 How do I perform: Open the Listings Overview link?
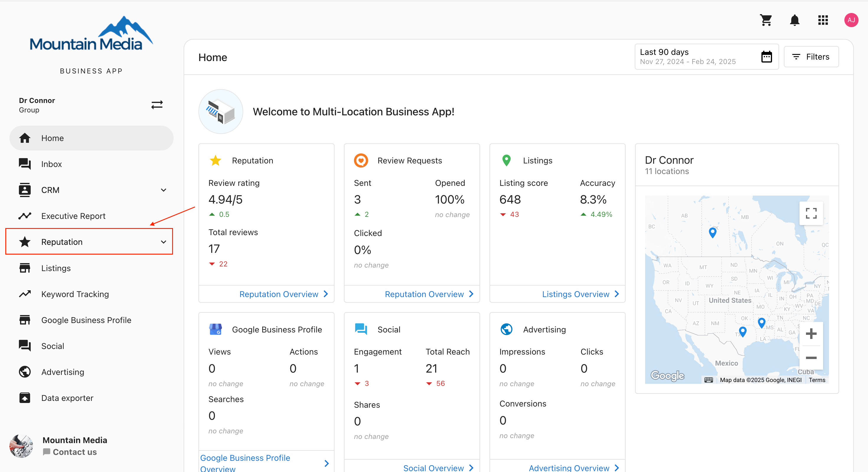point(580,294)
